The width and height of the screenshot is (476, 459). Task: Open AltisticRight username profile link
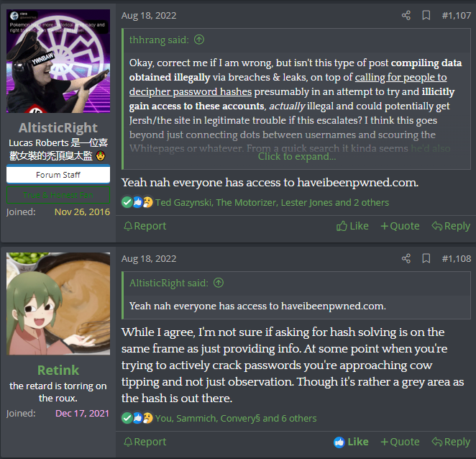pyautogui.click(x=58, y=128)
